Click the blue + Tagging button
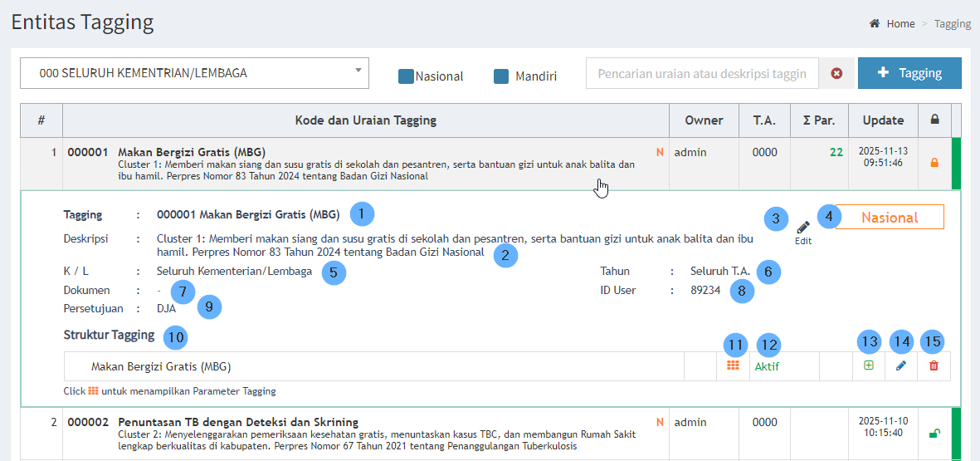 [x=909, y=73]
